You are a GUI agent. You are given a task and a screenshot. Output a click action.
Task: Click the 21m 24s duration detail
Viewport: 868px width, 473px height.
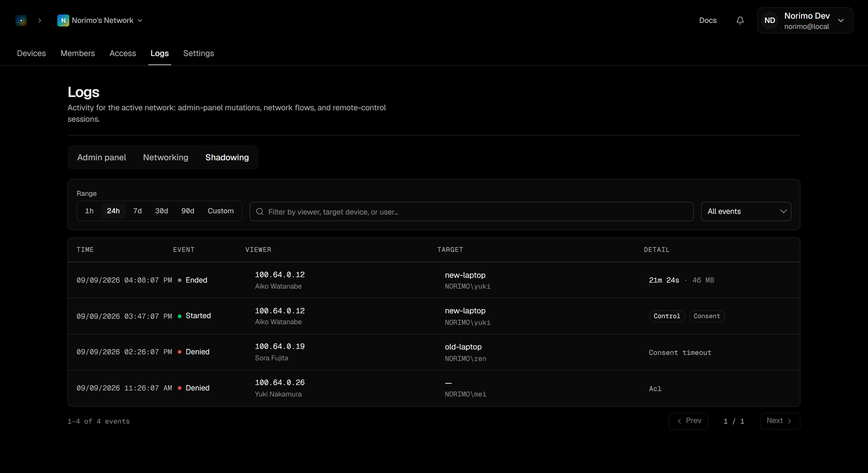point(664,280)
